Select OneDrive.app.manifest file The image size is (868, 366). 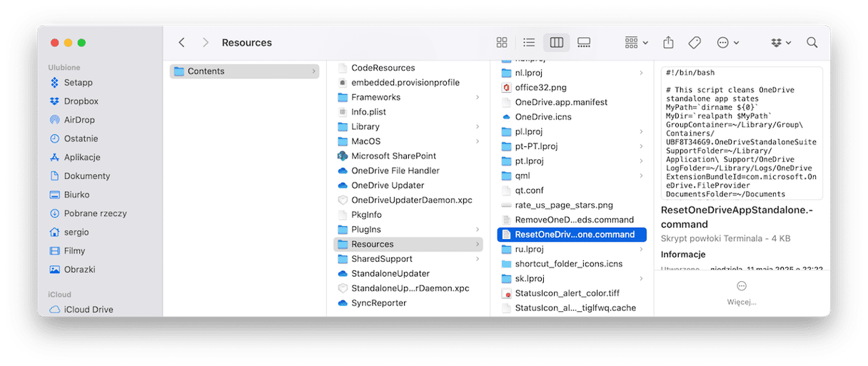(561, 102)
